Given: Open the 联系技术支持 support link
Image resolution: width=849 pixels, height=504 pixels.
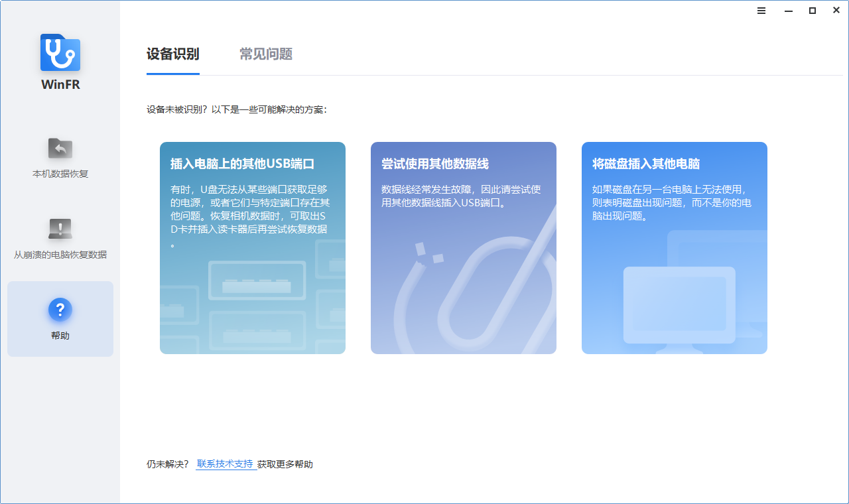Looking at the screenshot, I should tap(225, 464).
